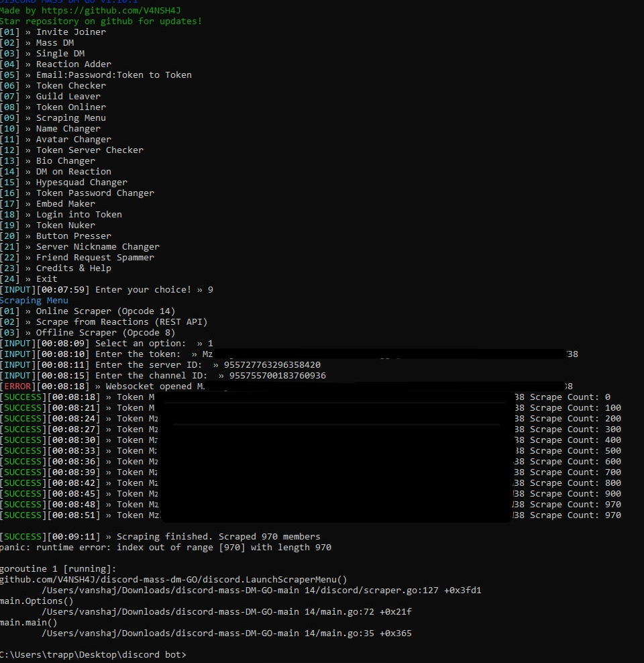Click the "Avatar Changer" option text
644x663 pixels.
(x=74, y=139)
